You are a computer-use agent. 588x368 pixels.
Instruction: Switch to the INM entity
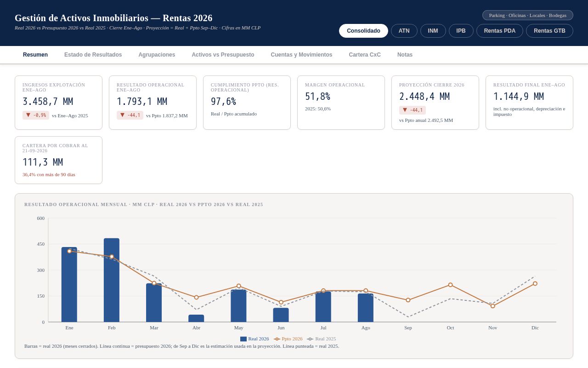[433, 31]
